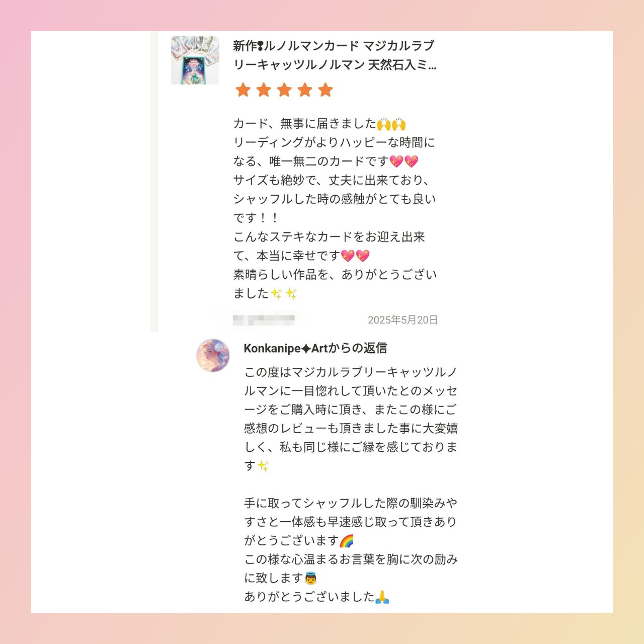Click the blurred reviewer username
Image resolution: width=644 pixels, height=644 pixels.
tap(264, 319)
